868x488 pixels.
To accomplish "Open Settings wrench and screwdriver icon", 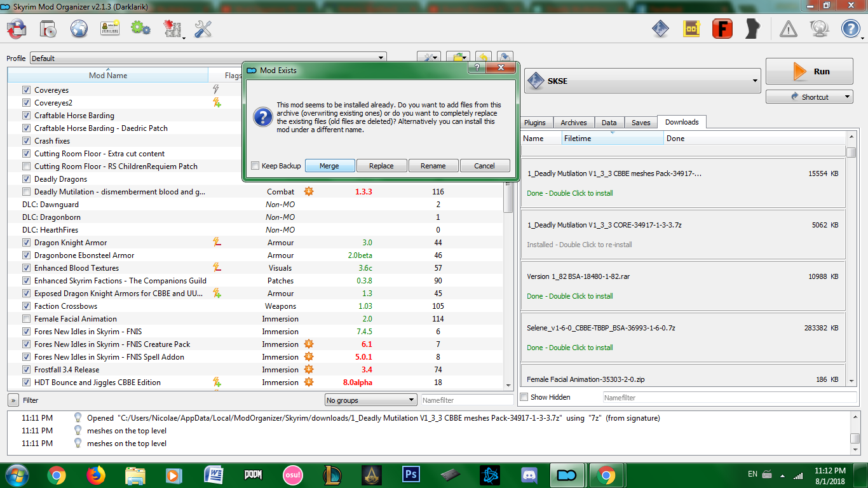I will [203, 29].
